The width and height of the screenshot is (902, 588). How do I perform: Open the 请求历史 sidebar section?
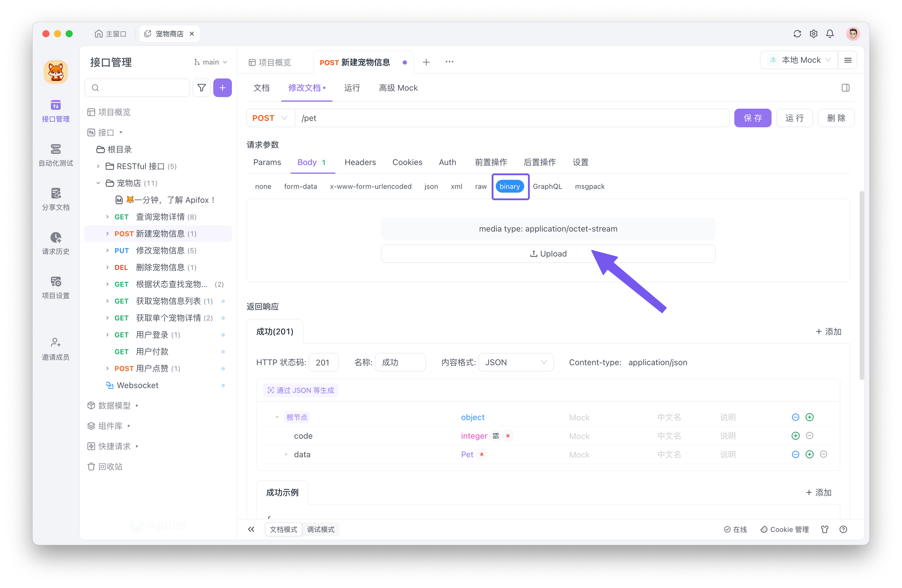55,243
